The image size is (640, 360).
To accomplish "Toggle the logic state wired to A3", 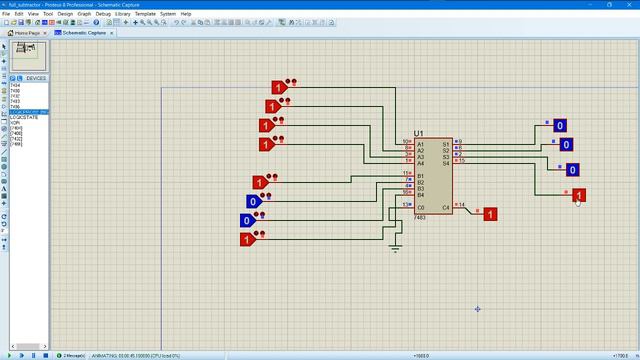I will point(267,125).
